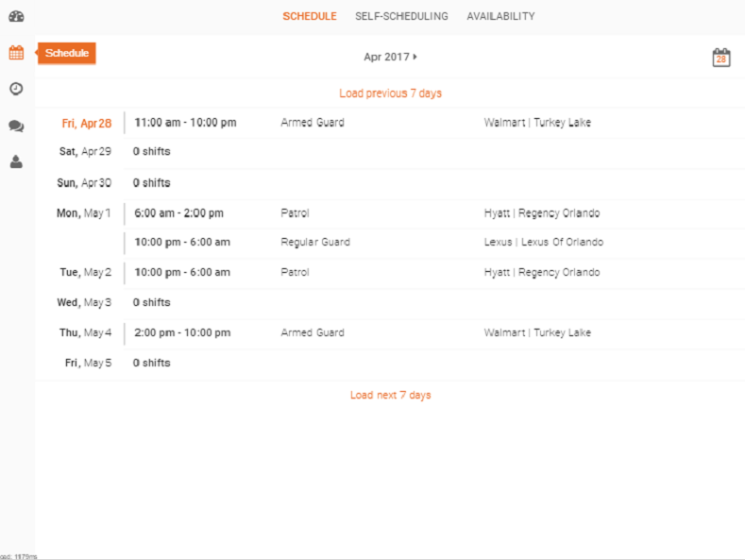Click 0 shifts on Wed, May 3
745x560 pixels.
pyautogui.click(x=152, y=302)
